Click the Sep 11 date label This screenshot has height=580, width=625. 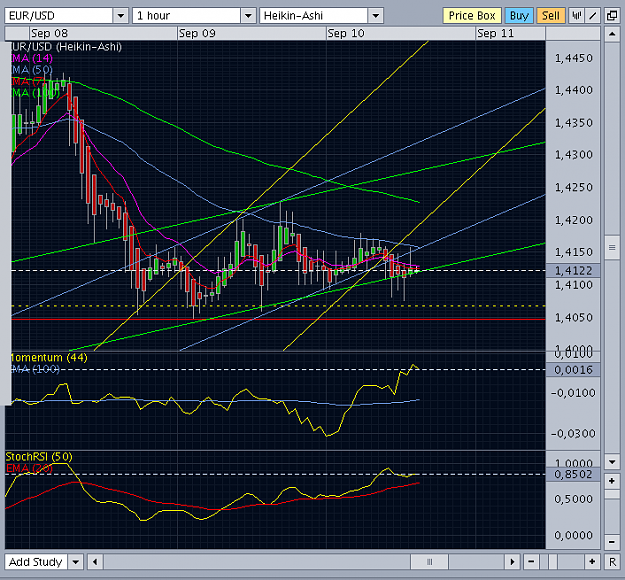(495, 33)
